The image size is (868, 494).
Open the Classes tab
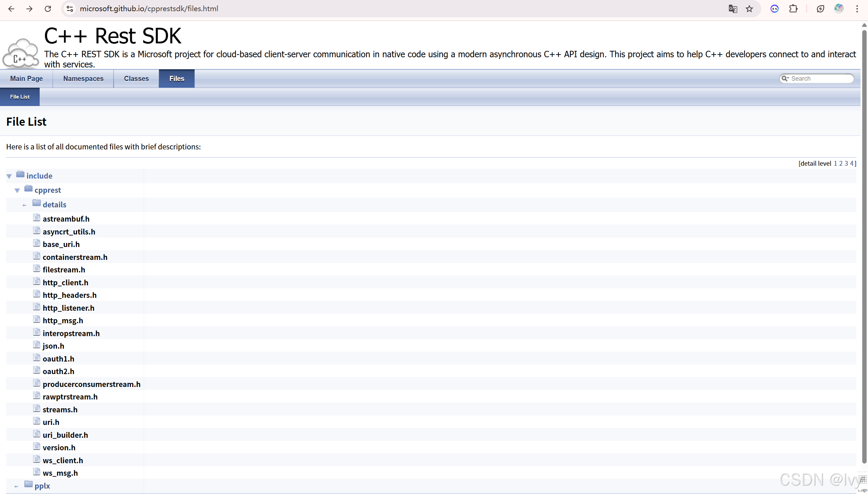[136, 78]
